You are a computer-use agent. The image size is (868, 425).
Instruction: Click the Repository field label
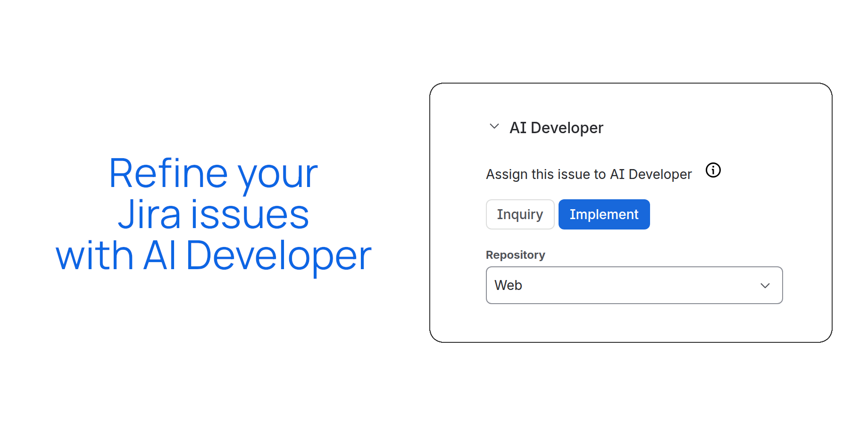[x=515, y=255]
